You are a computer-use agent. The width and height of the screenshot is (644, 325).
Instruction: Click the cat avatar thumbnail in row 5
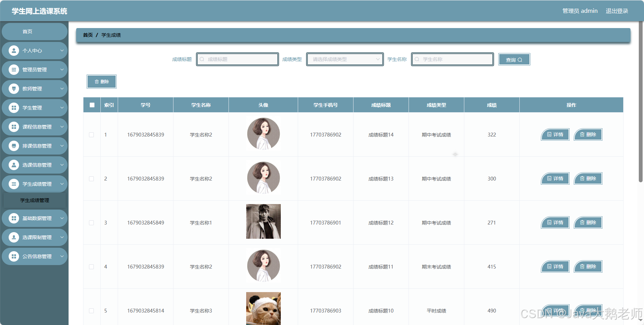(x=263, y=308)
